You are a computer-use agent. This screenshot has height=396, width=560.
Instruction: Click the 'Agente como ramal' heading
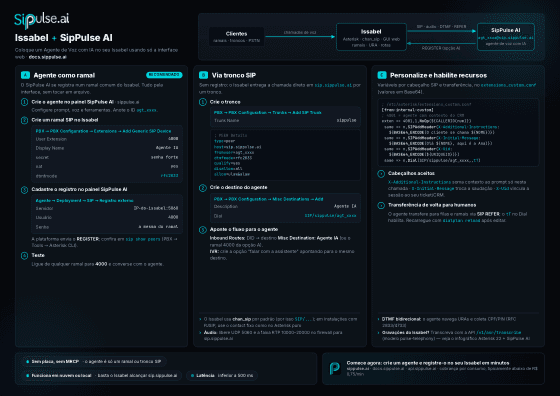[64, 75]
